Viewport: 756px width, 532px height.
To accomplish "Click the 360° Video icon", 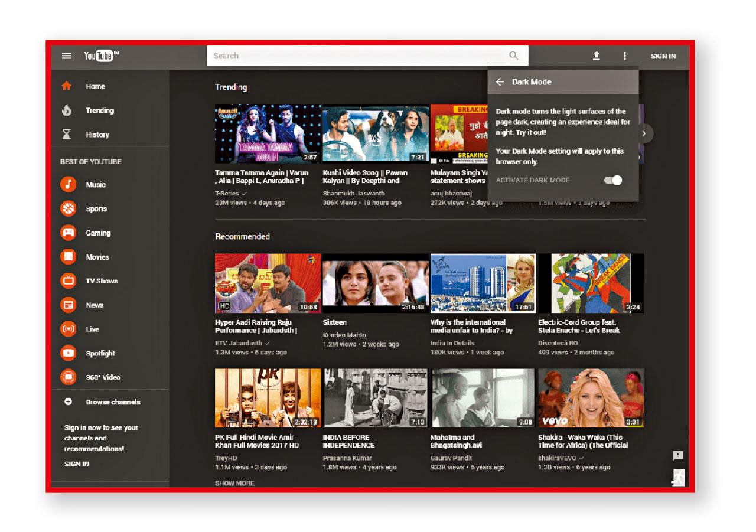I will point(69,377).
